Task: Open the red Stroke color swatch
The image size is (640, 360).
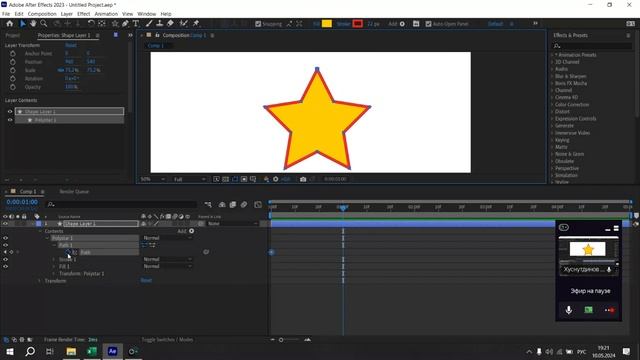Action: 358,24
